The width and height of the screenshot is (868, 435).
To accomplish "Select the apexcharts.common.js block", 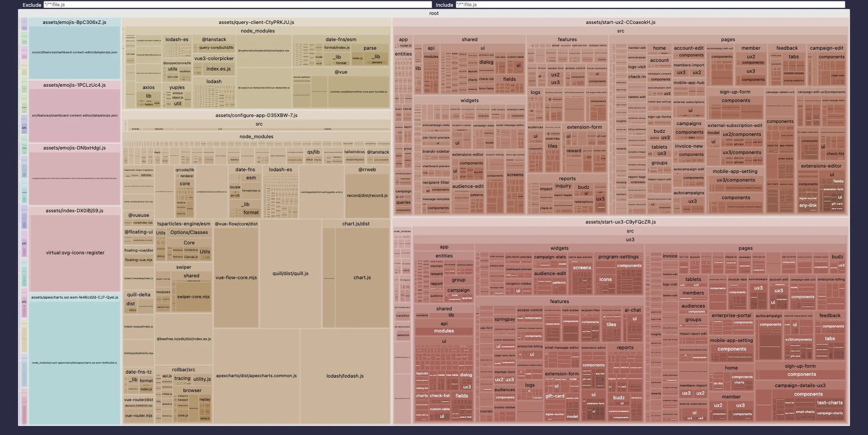I will [x=256, y=376].
